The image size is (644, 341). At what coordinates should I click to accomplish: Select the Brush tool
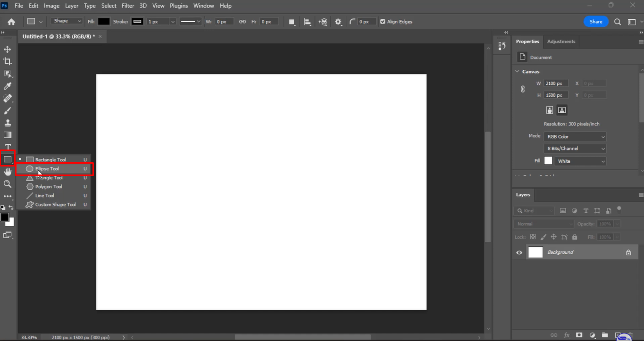pyautogui.click(x=7, y=110)
